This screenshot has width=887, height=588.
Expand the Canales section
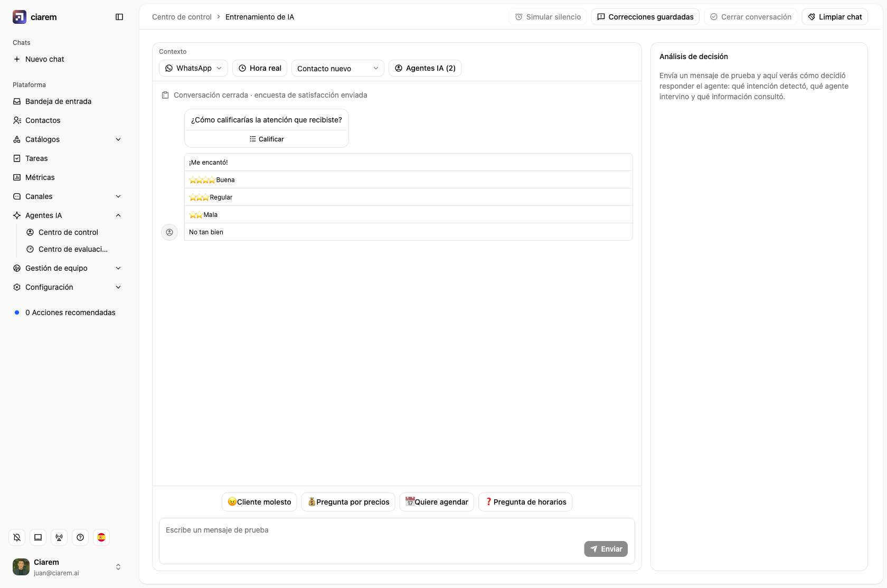68,196
